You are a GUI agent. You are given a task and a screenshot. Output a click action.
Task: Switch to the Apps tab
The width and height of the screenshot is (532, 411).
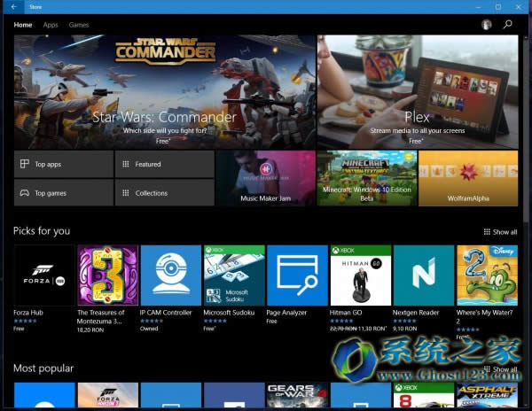point(51,25)
